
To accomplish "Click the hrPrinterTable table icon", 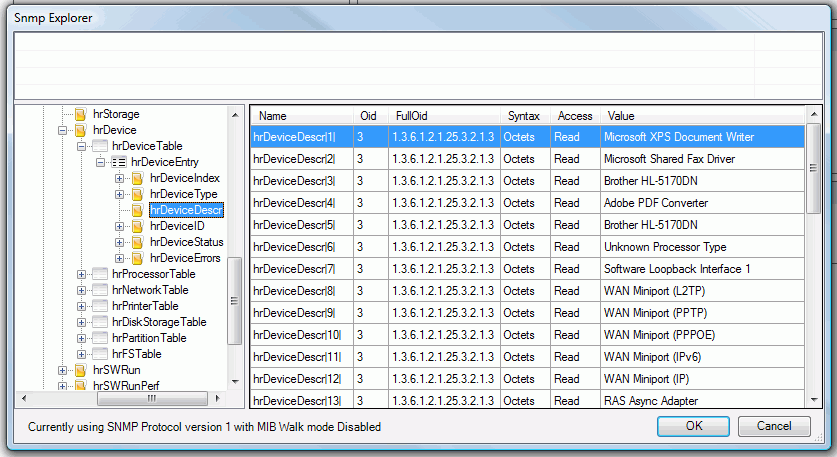I will (99, 306).
